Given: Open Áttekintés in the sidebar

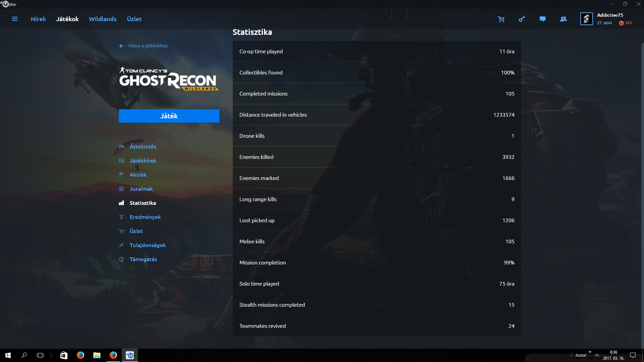Looking at the screenshot, I should pyautogui.click(x=143, y=146).
